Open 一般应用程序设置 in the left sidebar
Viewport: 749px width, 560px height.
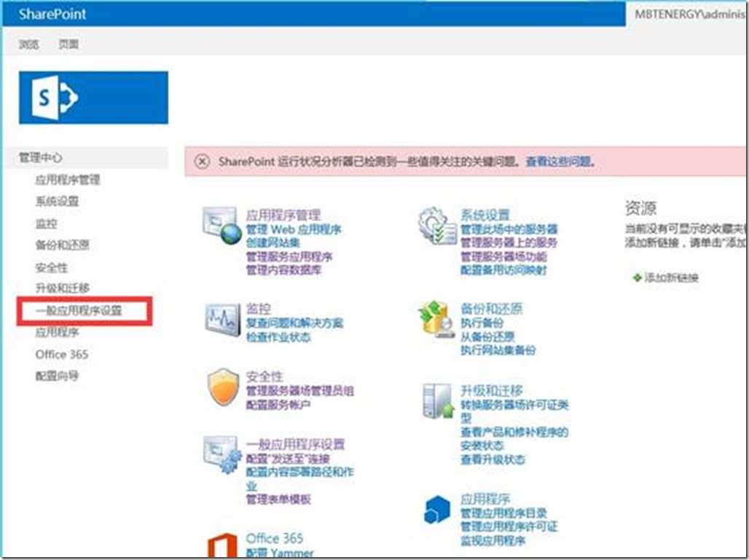pyautogui.click(x=79, y=311)
